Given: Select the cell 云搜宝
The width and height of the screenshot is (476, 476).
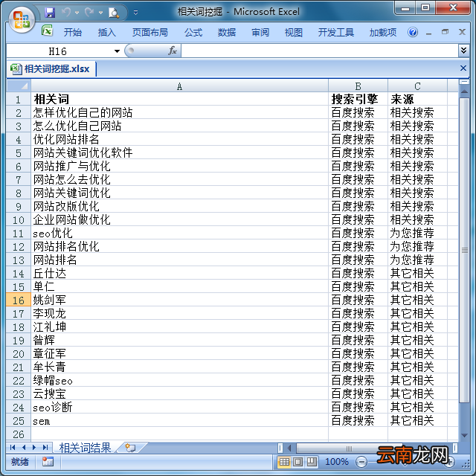Looking at the screenshot, I should coord(179,393).
